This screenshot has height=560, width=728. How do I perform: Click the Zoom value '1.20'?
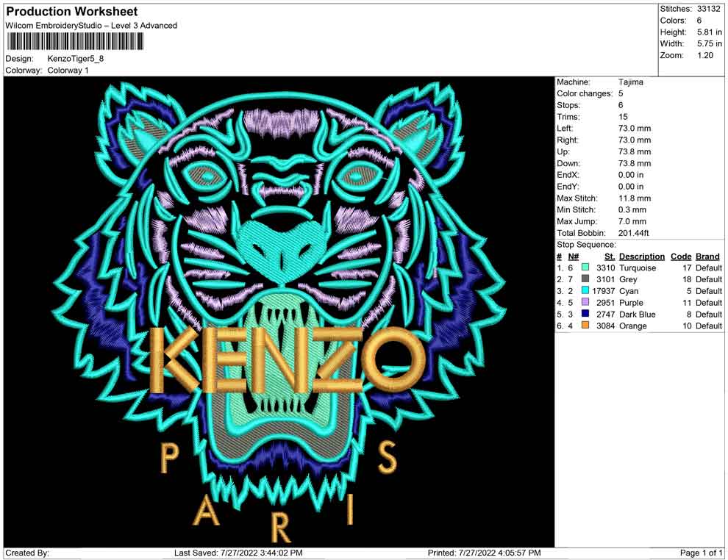[705, 55]
